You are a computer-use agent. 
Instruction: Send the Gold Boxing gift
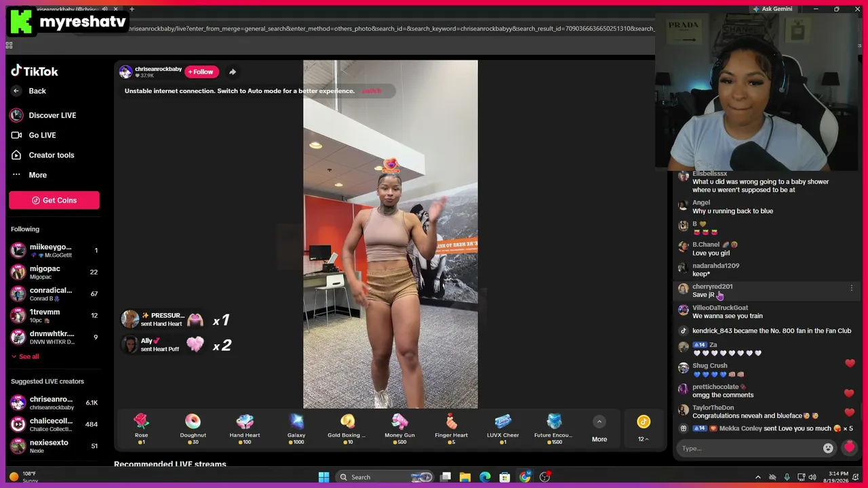pyautogui.click(x=347, y=429)
